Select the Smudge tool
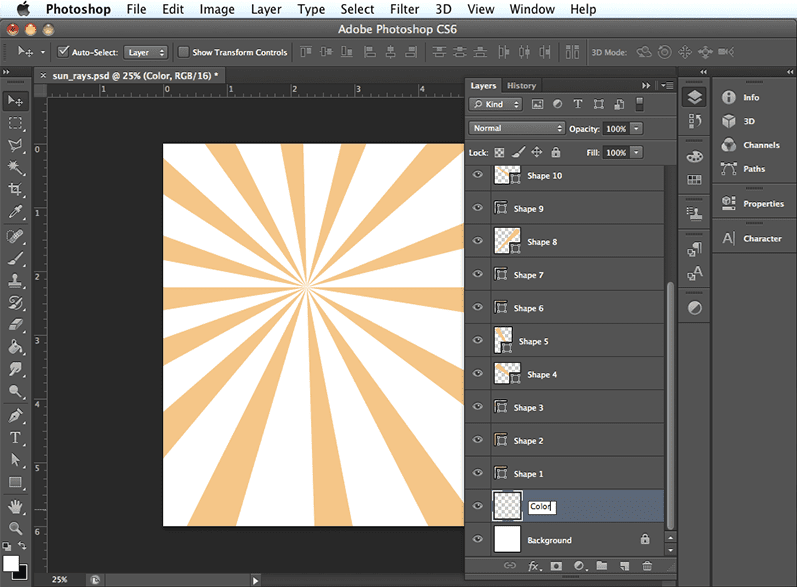This screenshot has width=797, height=587. pos(15,369)
